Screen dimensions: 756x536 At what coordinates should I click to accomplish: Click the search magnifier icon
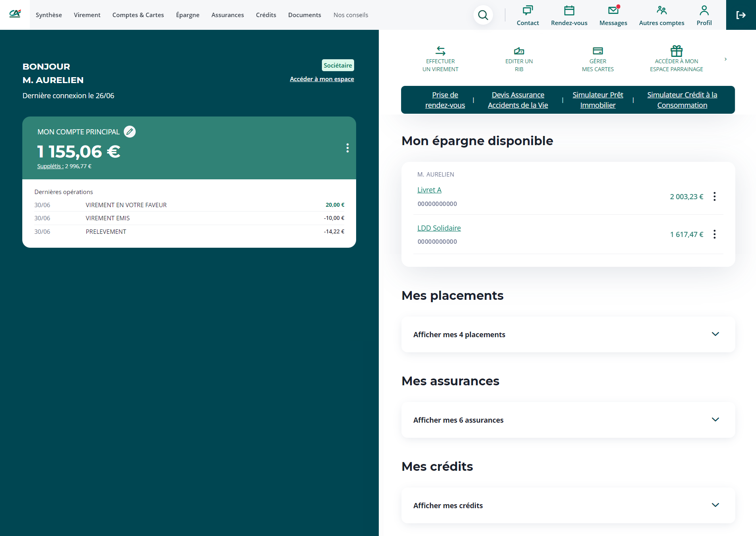pyautogui.click(x=483, y=15)
